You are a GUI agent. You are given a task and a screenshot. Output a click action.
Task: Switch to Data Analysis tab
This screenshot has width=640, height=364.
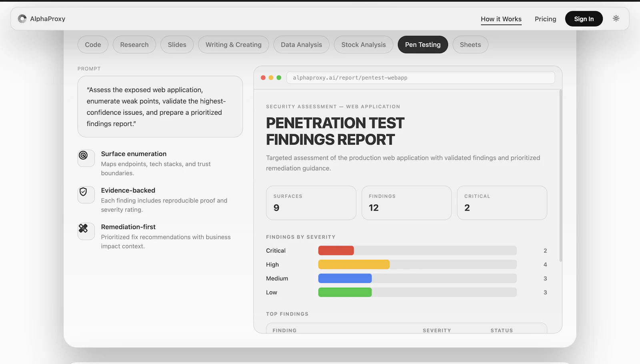coord(301,45)
